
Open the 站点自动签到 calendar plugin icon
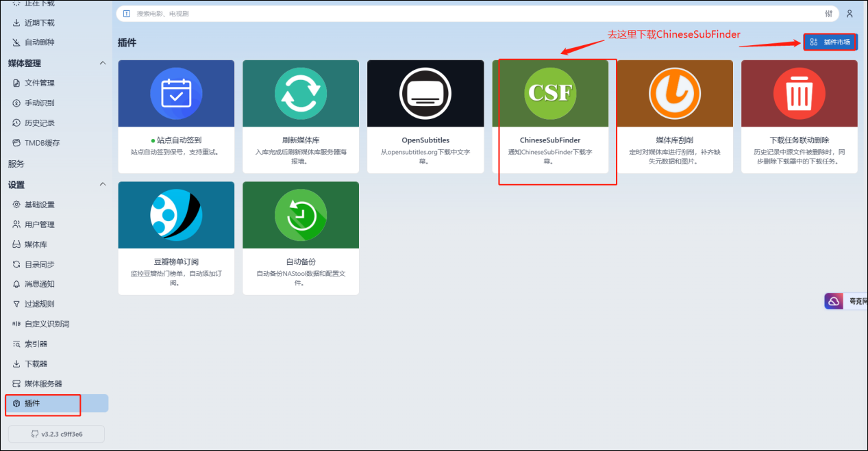[x=176, y=93]
